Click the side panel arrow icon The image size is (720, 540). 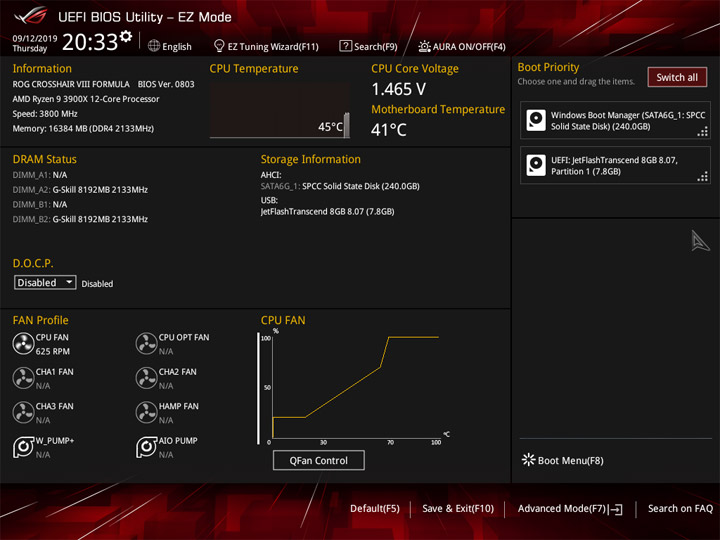point(700,241)
